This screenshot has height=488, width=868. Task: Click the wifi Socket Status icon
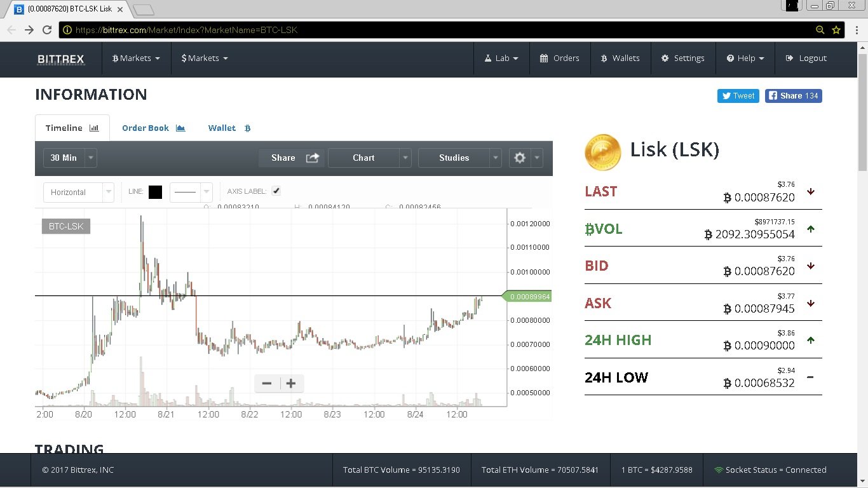click(x=719, y=470)
